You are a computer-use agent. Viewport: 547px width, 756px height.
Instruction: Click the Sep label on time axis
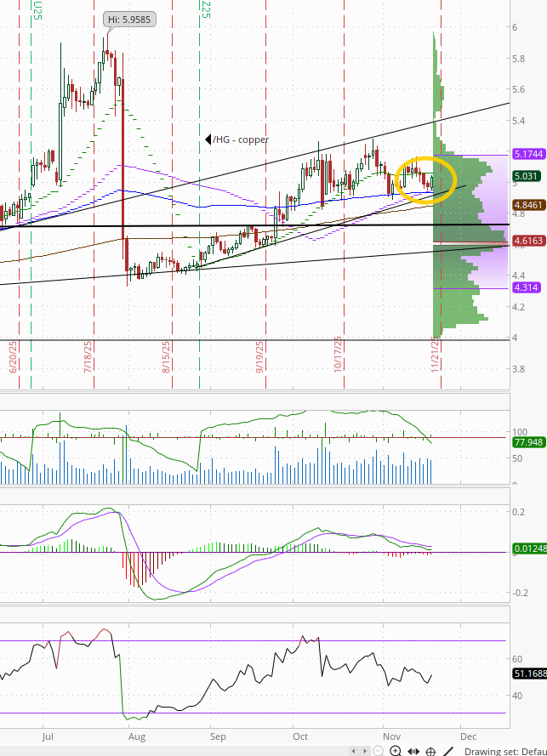click(x=218, y=736)
